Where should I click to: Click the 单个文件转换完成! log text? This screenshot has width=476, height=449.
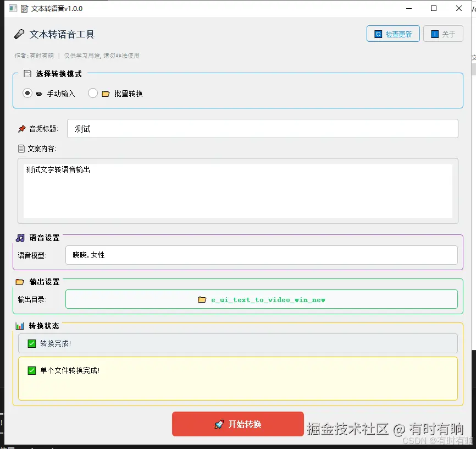70,370
